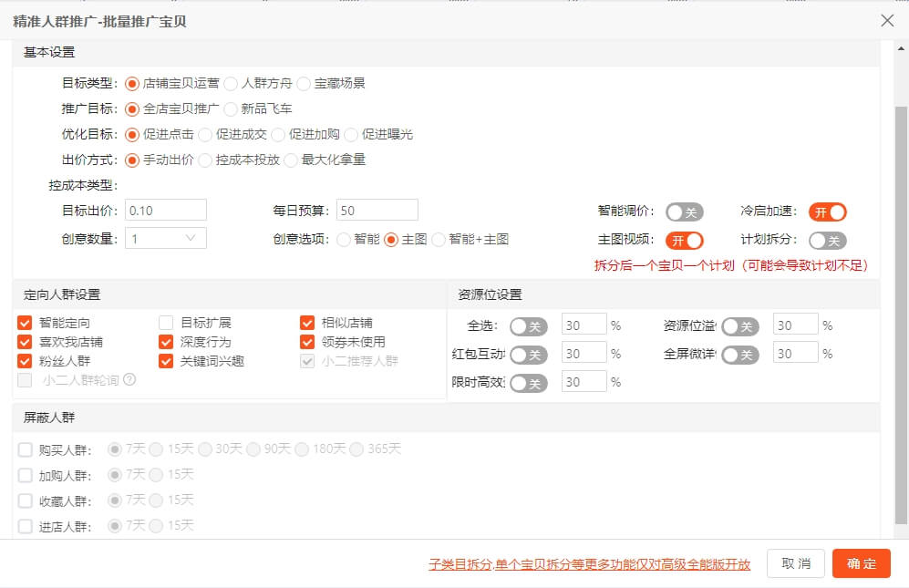Toggle the 冷启加速 switch
909x588 pixels.
828,212
